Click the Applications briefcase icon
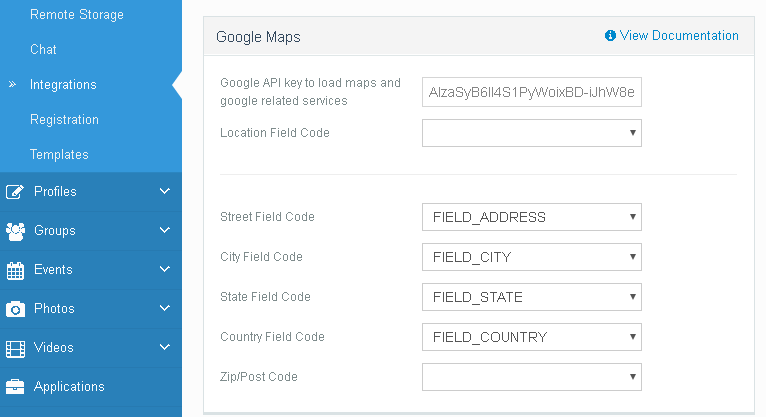 click(x=15, y=387)
